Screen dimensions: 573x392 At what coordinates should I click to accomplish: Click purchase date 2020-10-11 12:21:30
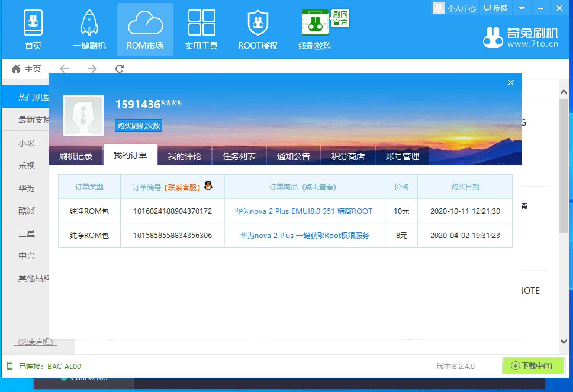coord(465,211)
